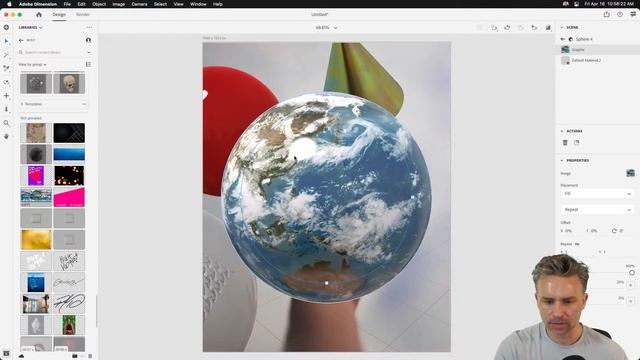The width and height of the screenshot is (640, 360).
Task: Select the Zoom magnifier tool
Action: tap(6, 123)
